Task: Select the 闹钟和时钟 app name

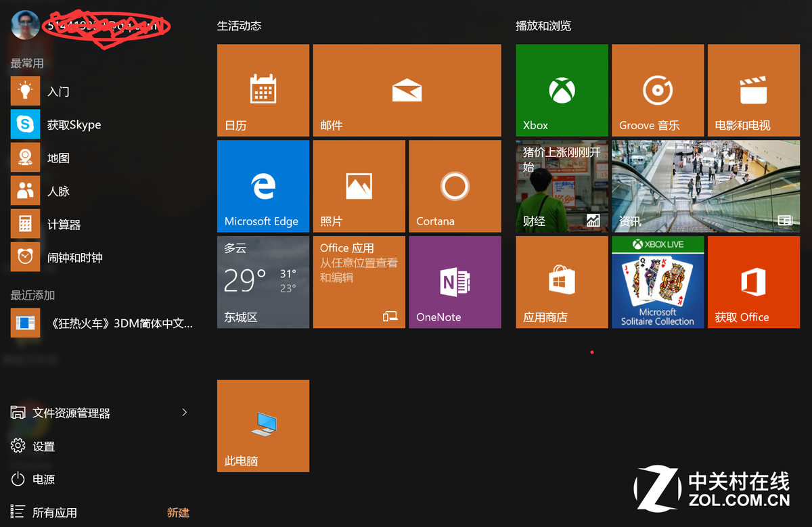Action: pos(75,257)
